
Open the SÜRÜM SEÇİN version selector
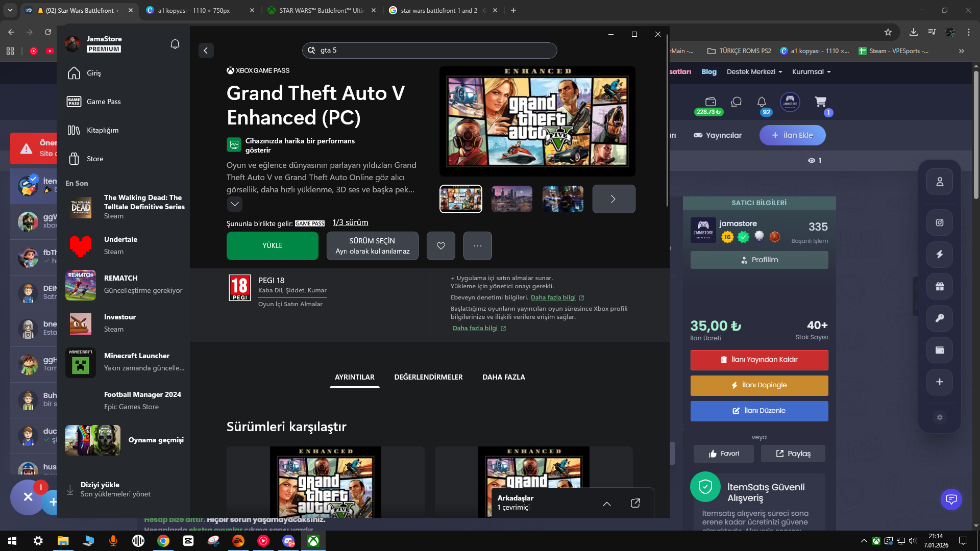(x=373, y=246)
